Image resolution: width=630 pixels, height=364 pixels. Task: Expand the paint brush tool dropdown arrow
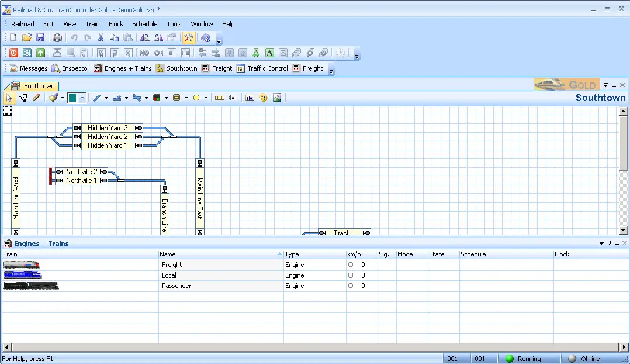click(63, 98)
